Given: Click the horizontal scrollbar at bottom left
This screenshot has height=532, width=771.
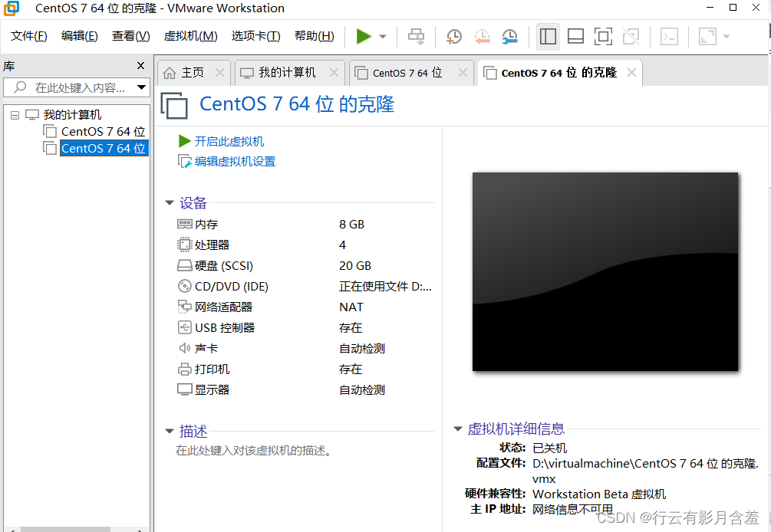Looking at the screenshot, I should [x=65, y=528].
